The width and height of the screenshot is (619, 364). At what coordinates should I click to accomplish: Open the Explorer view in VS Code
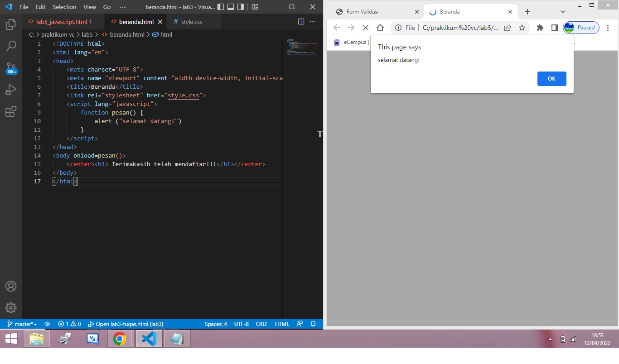(11, 24)
